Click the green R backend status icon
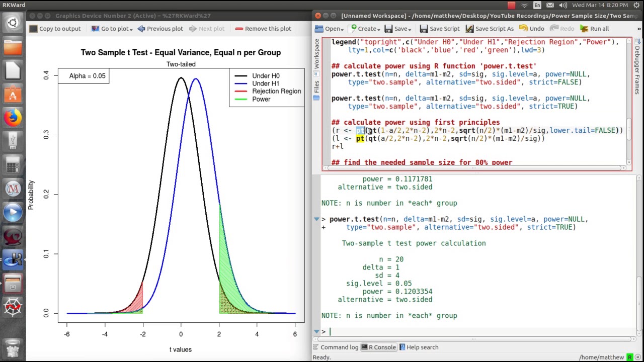This screenshot has height=362, width=644. tap(629, 357)
